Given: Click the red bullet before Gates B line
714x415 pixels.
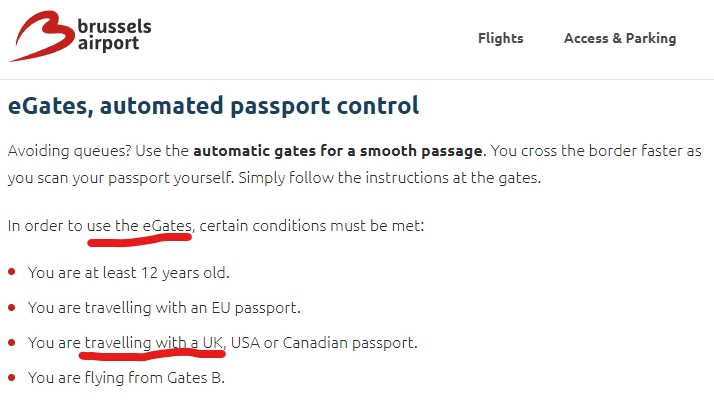Looking at the screenshot, I should point(12,378).
